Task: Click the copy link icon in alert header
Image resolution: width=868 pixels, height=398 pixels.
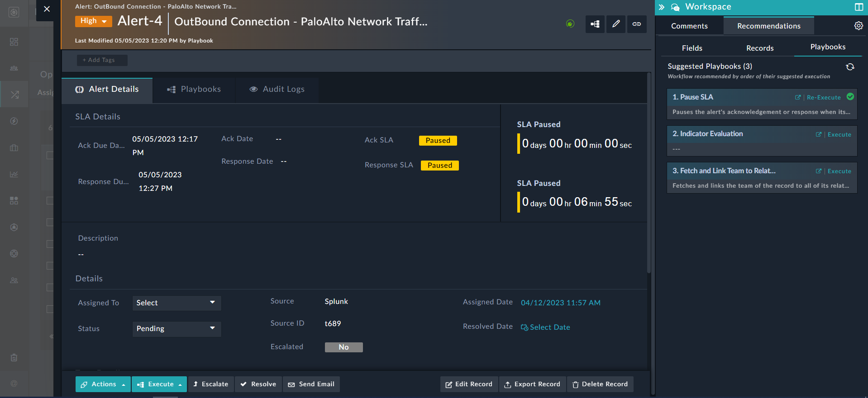Action: [x=636, y=24]
